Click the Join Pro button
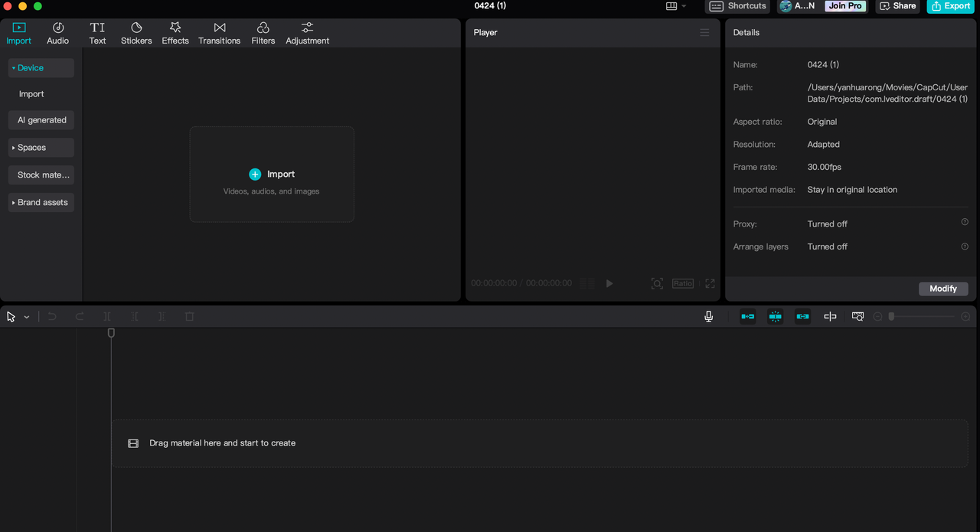 pyautogui.click(x=845, y=6)
